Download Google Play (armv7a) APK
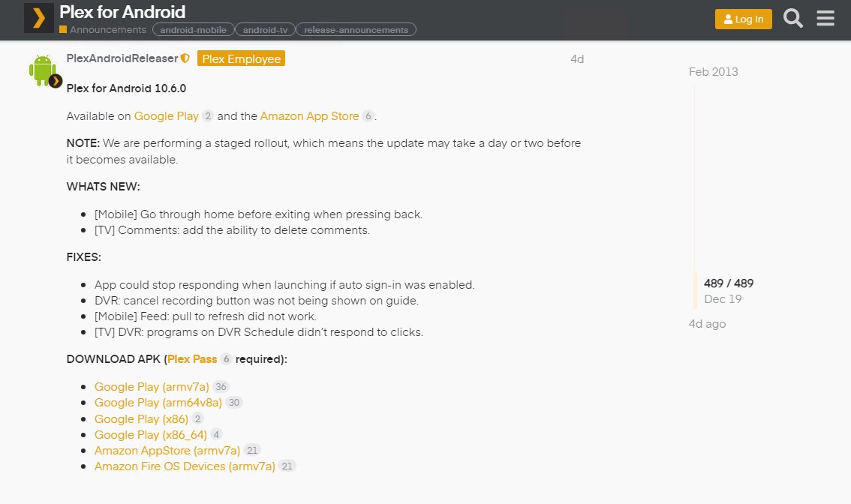 click(152, 387)
